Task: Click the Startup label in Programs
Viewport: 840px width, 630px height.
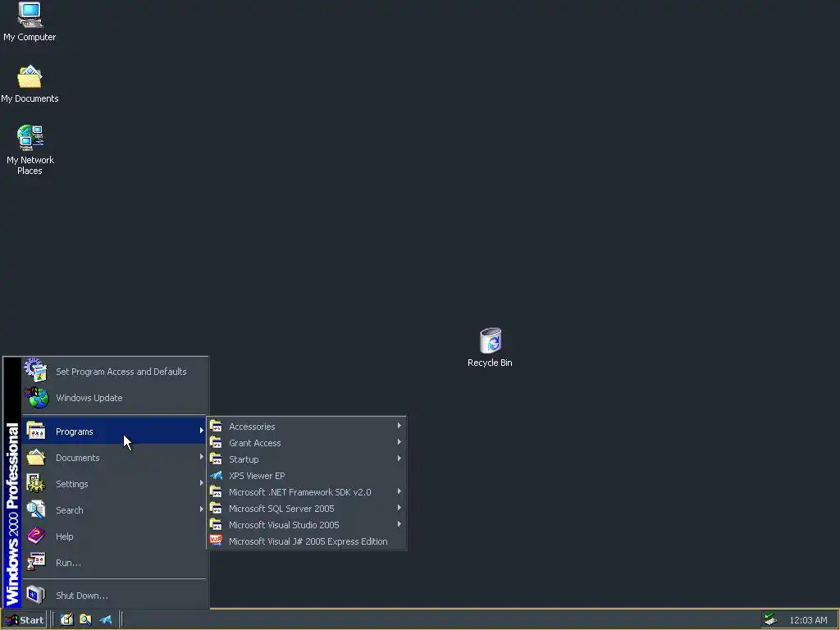Action: pos(244,459)
